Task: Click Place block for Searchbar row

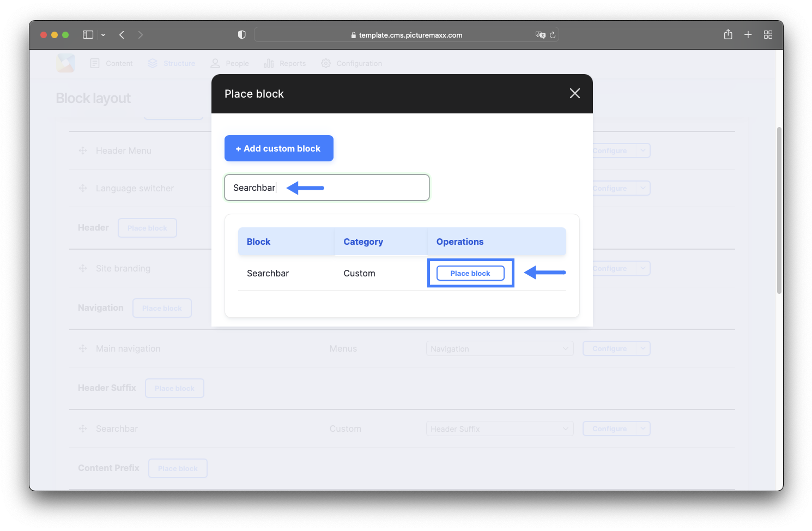Action: point(470,273)
